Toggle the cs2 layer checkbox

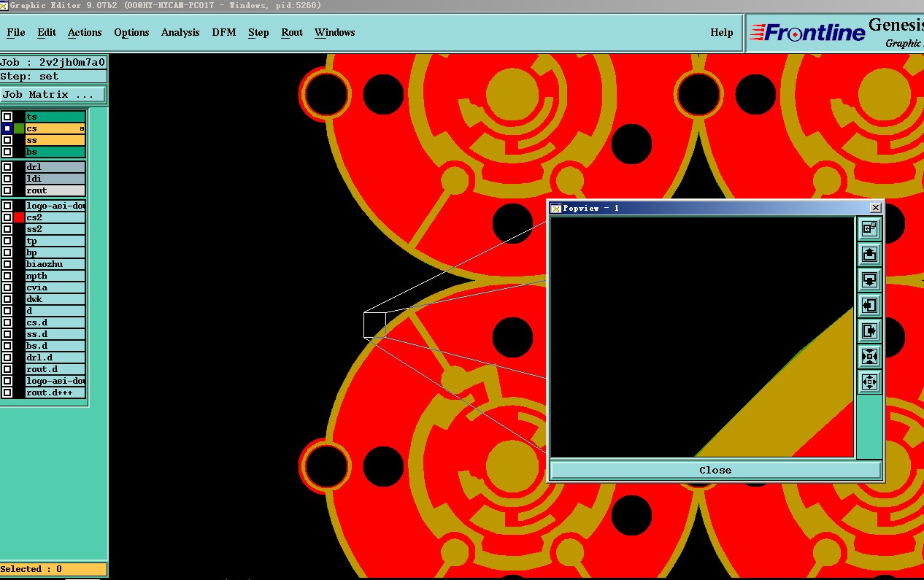pos(7,217)
